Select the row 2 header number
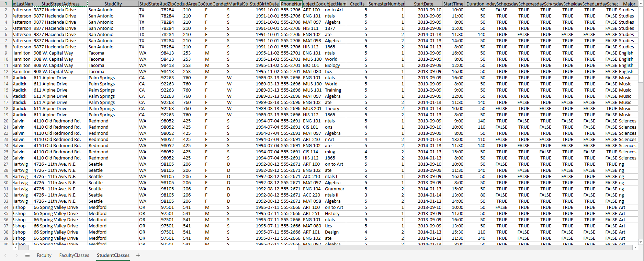 (6, 10)
